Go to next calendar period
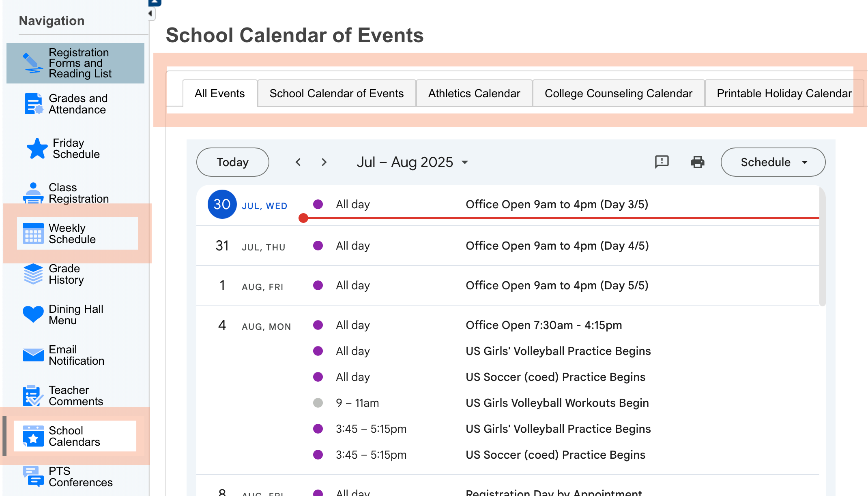 324,162
